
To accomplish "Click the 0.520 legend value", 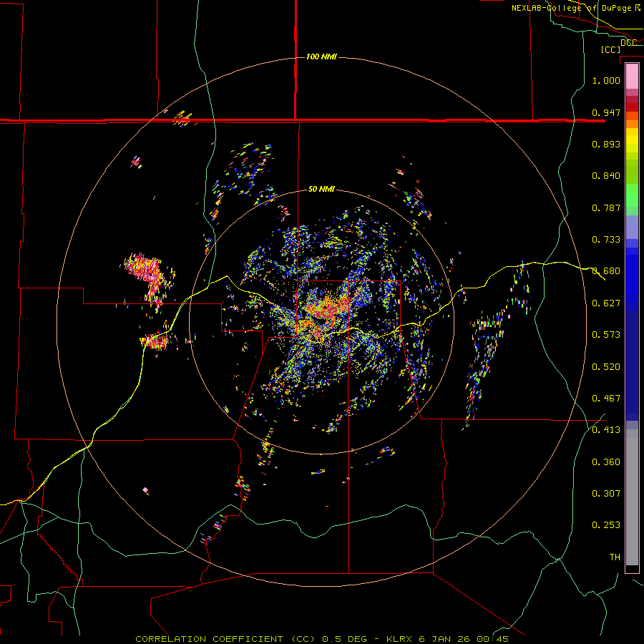I will pos(606,366).
